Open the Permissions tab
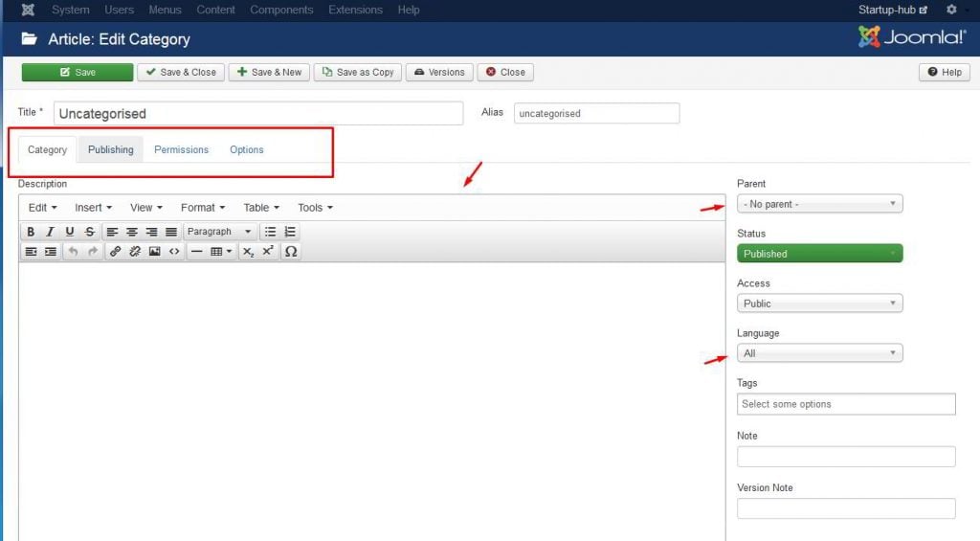Image resolution: width=980 pixels, height=541 pixels. tap(181, 149)
